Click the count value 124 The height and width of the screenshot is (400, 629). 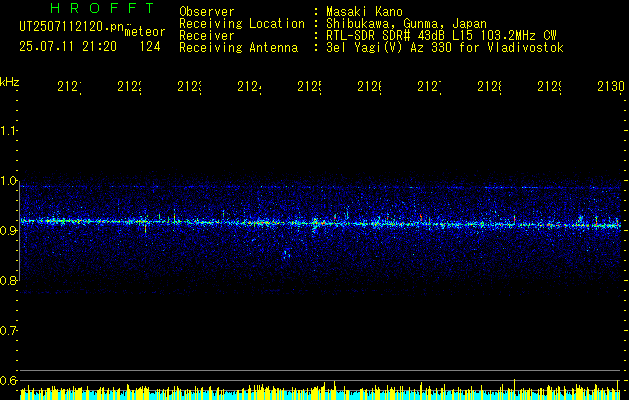[x=150, y=47]
